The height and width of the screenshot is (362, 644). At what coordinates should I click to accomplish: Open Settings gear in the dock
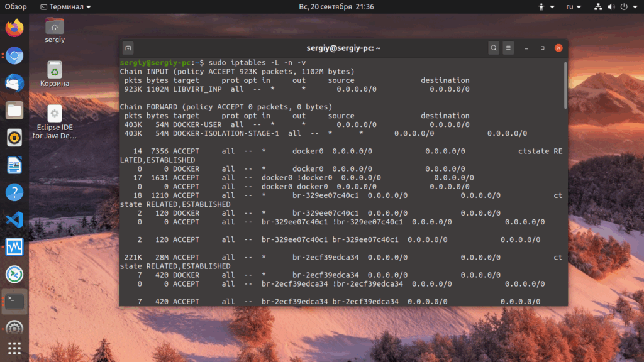(x=14, y=327)
